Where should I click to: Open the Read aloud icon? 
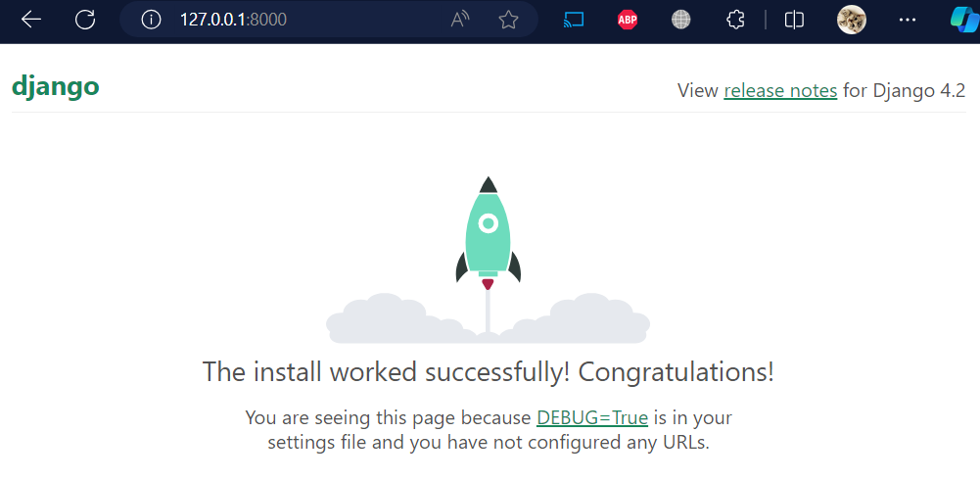pos(460,20)
